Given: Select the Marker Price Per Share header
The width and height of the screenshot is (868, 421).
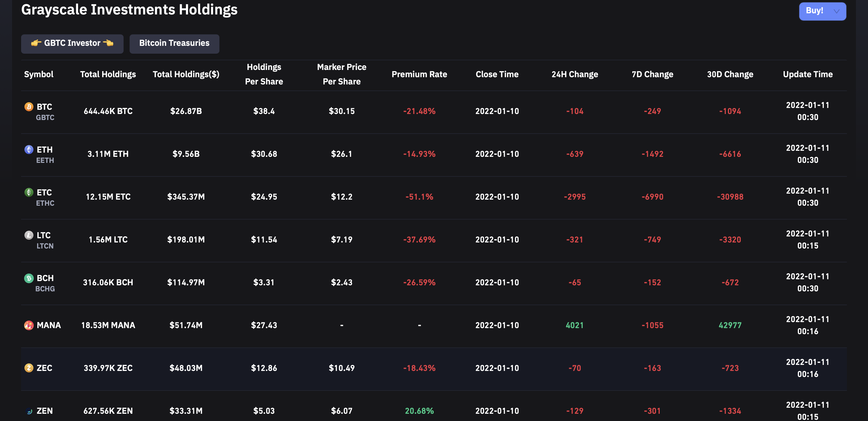Looking at the screenshot, I should [x=342, y=74].
